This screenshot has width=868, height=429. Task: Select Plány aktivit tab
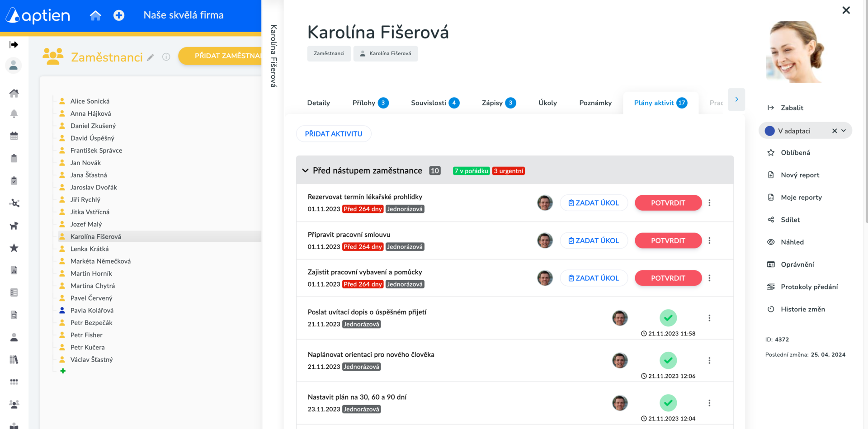[660, 103]
